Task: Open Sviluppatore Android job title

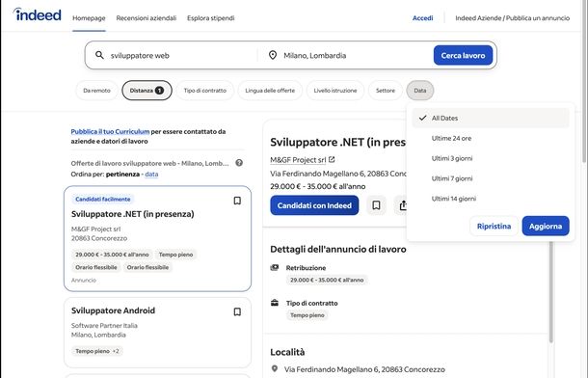Action: 113,310
